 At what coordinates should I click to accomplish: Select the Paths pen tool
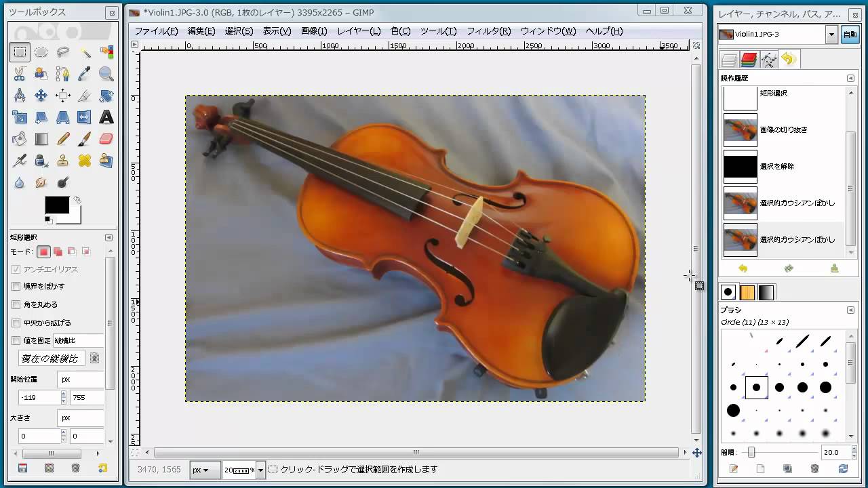pos(63,74)
